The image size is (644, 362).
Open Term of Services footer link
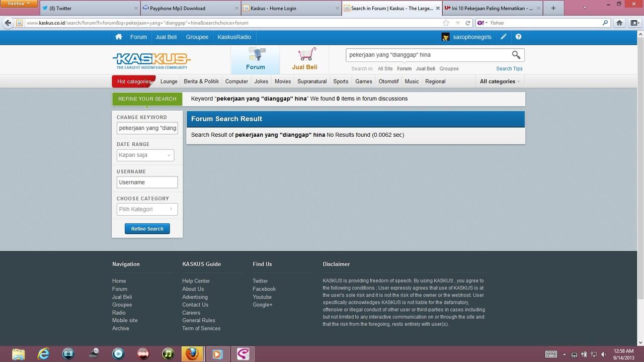coord(201,328)
